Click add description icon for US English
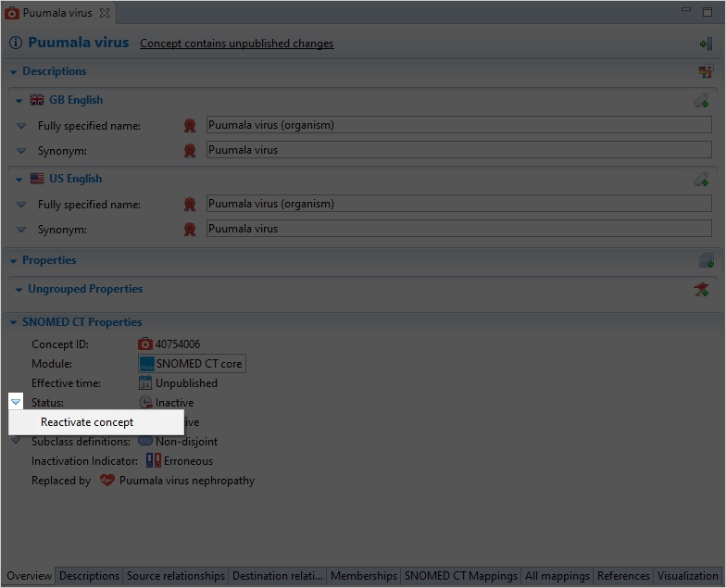Viewport: 726px width, 588px height. [702, 179]
